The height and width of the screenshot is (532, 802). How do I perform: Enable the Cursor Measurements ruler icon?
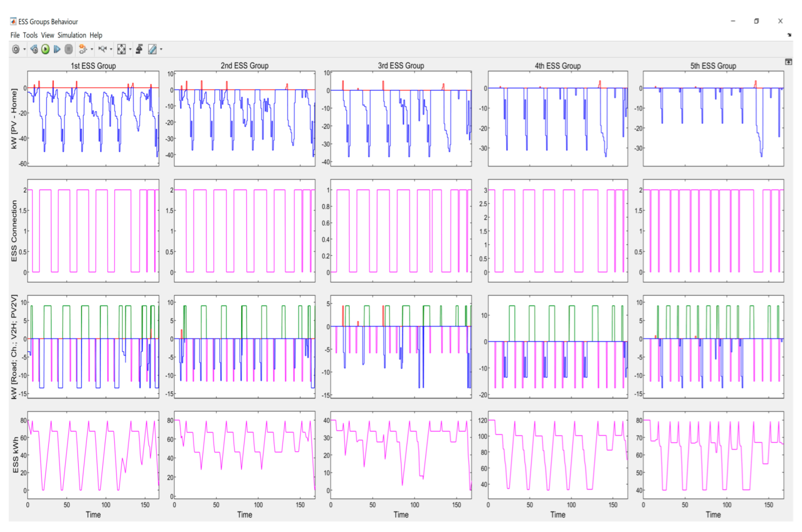click(x=152, y=49)
